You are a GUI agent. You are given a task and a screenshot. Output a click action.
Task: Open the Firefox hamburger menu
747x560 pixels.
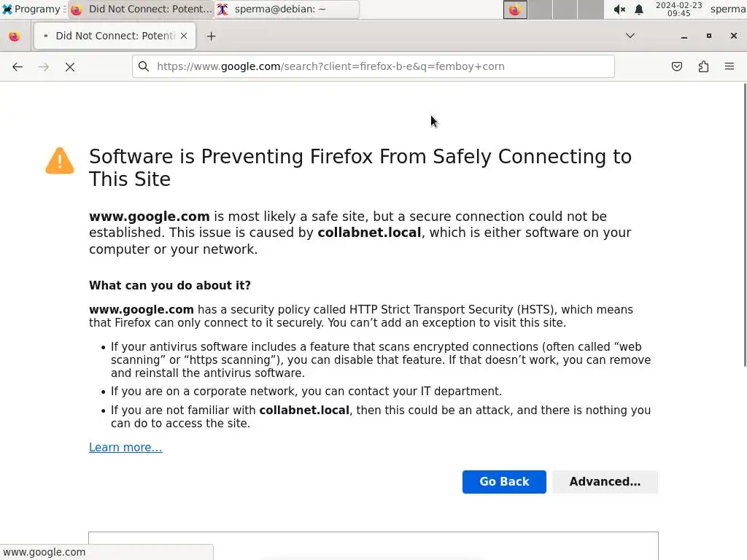729,66
